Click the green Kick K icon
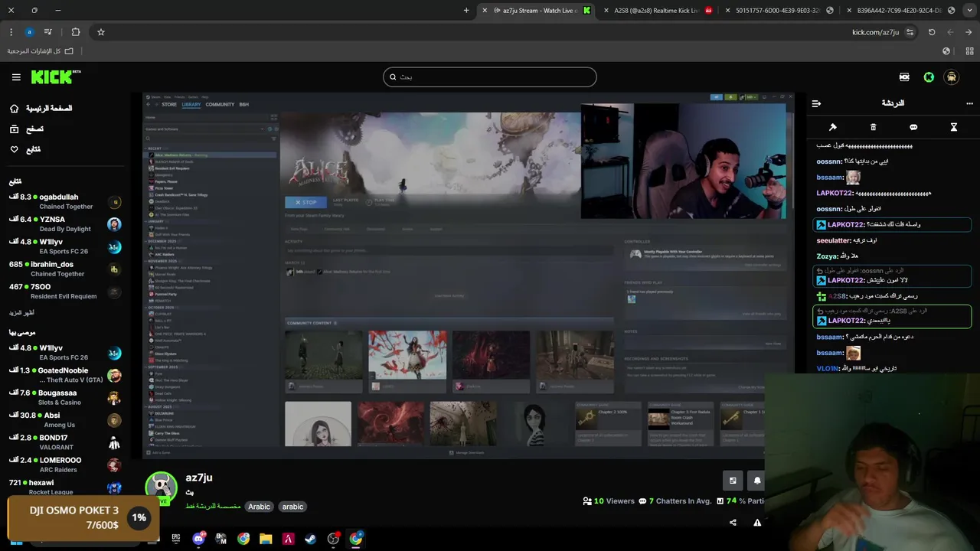Viewport: 980px width, 551px height. point(929,77)
